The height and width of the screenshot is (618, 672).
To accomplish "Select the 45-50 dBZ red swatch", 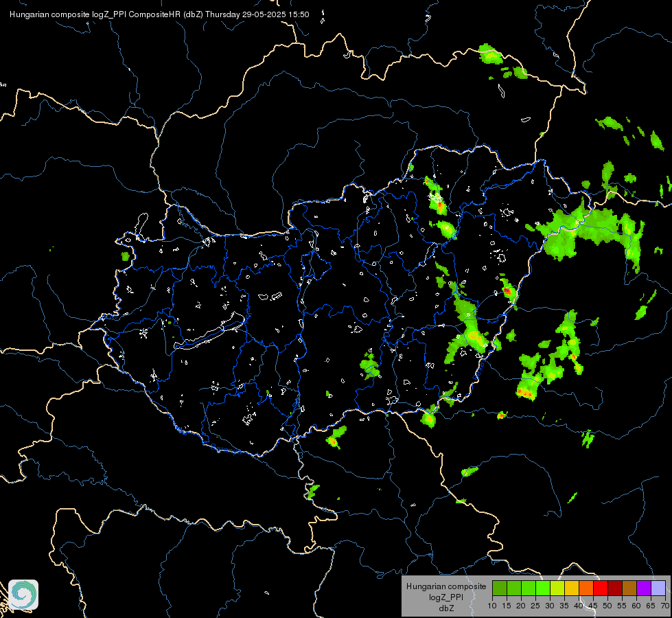I will [601, 588].
